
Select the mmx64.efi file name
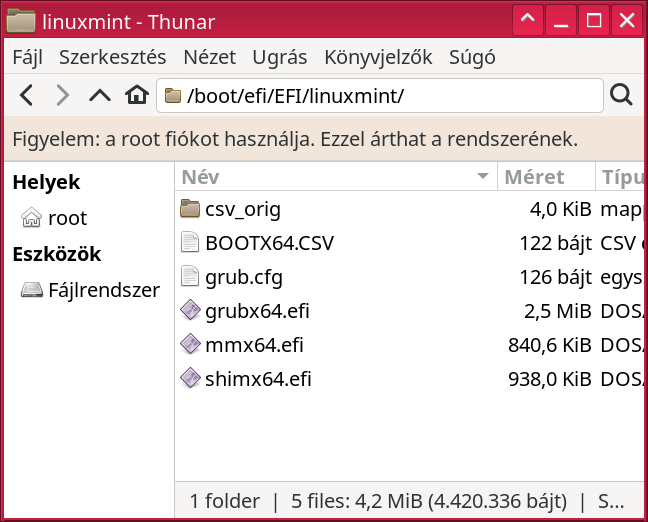(x=254, y=345)
